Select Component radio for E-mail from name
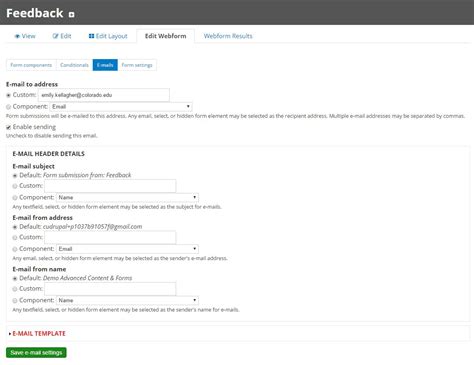 (x=15, y=301)
